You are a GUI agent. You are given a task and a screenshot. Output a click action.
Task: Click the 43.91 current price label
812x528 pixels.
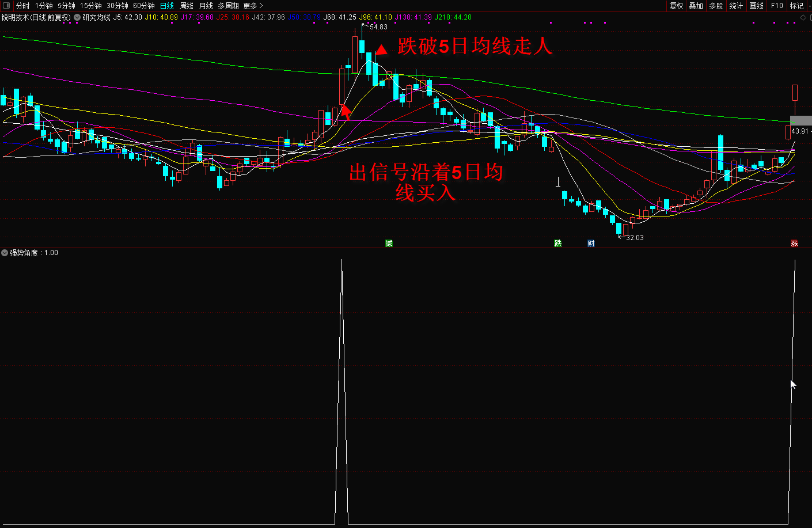(800, 131)
